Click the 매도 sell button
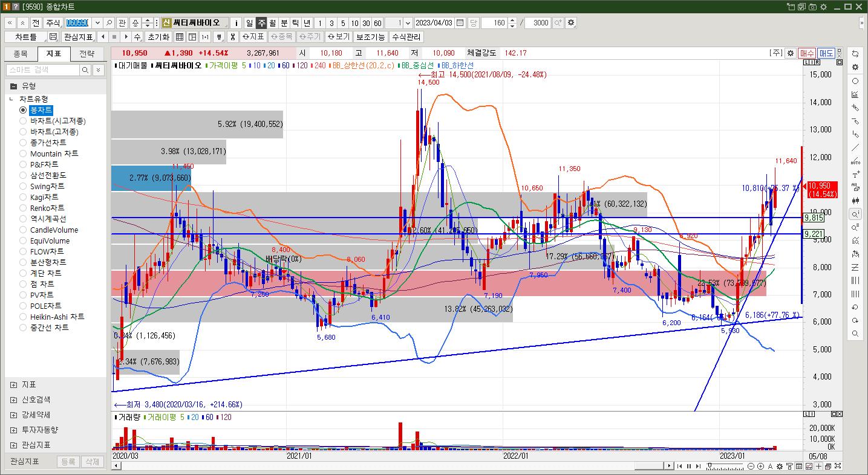 click(826, 53)
